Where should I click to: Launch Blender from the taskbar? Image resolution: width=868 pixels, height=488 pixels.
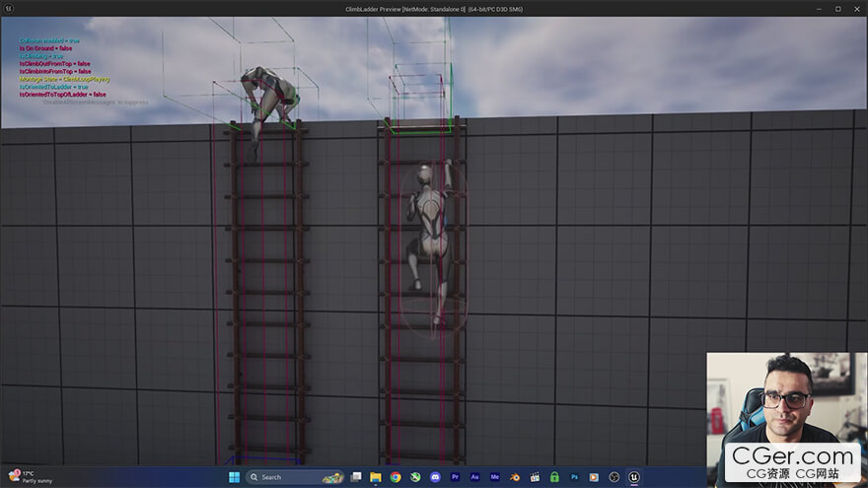point(515,477)
